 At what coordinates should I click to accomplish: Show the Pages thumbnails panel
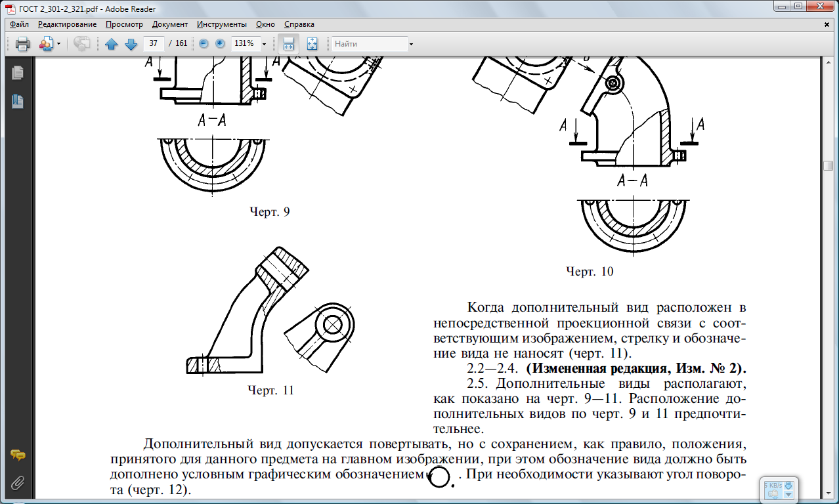click(17, 73)
